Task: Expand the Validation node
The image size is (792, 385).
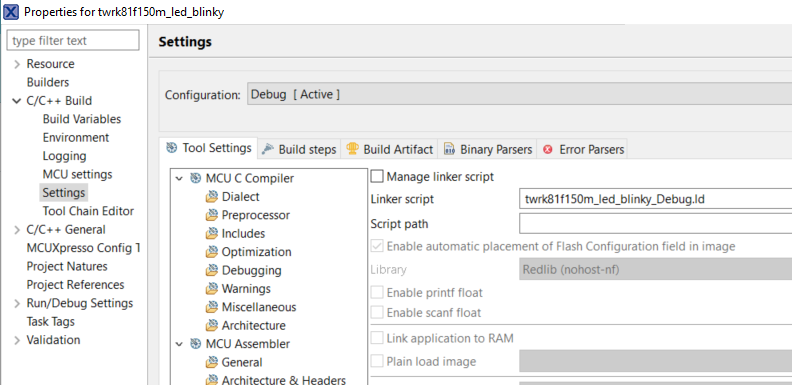Action: point(17,340)
